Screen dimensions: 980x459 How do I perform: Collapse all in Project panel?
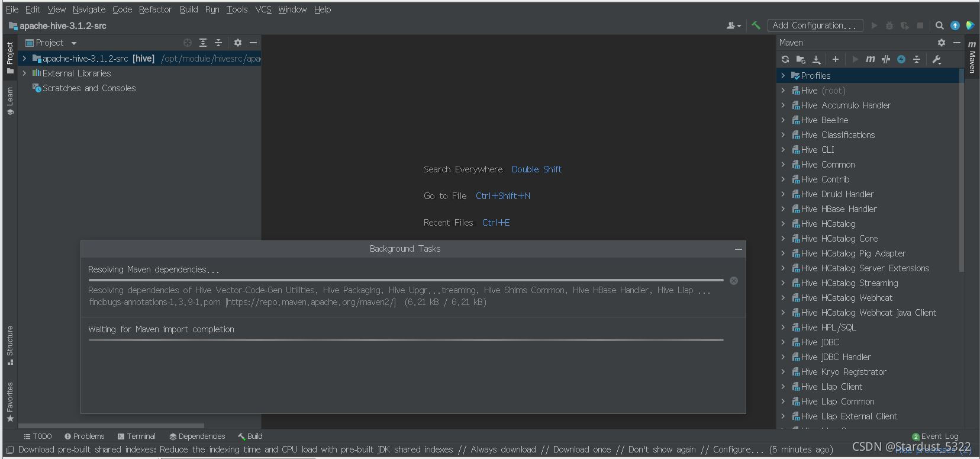point(218,43)
